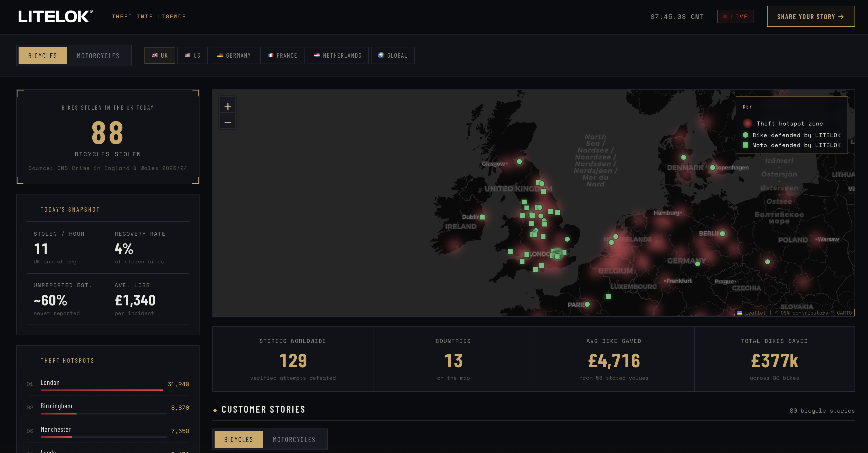Screen dimensions: 868x453
Task: Click green circle Bike defended key swatch
Action: 745,135
